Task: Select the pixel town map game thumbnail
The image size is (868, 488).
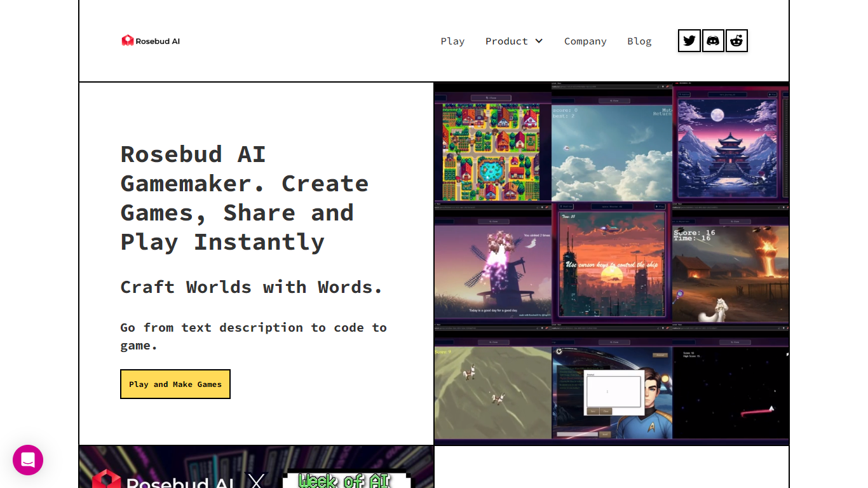Action: [492, 142]
